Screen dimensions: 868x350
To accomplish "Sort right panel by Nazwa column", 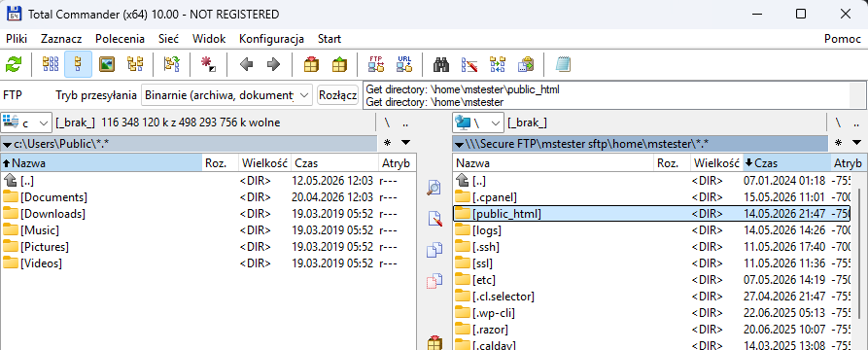I will click(554, 163).
